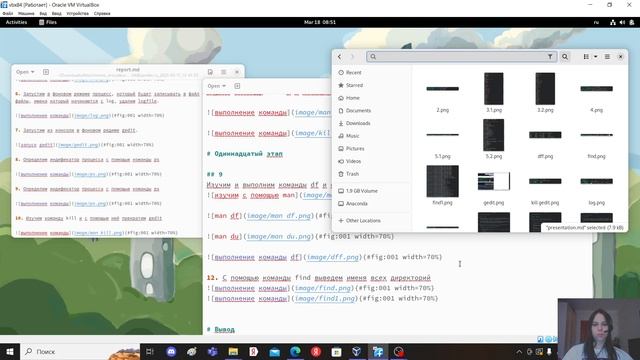Toggle the search button in Files

565,57
